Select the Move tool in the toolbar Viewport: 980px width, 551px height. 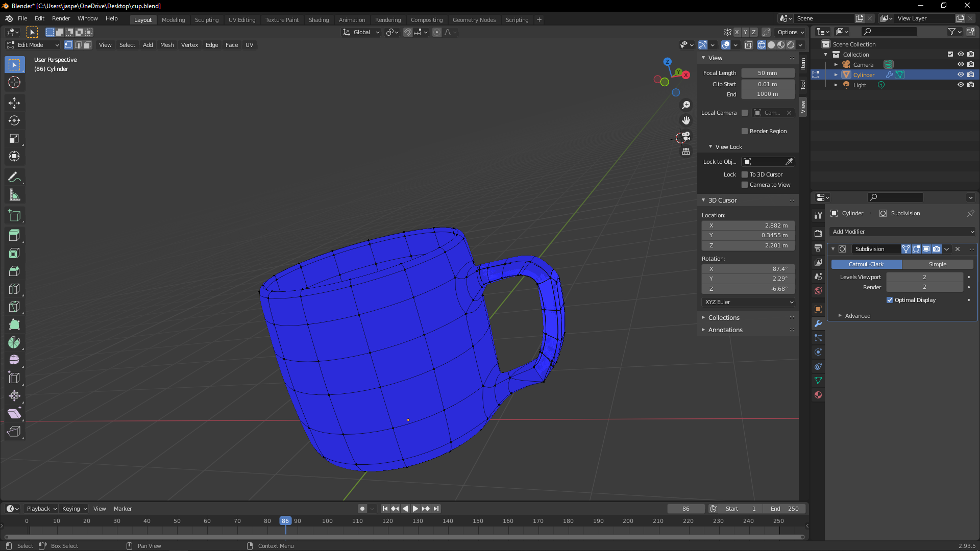(x=14, y=103)
